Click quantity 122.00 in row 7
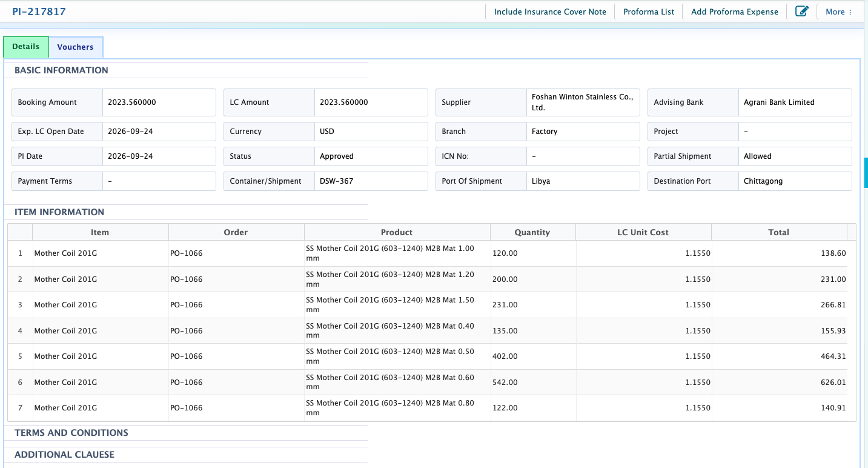Viewport: 868px width, 468px height. coord(505,408)
